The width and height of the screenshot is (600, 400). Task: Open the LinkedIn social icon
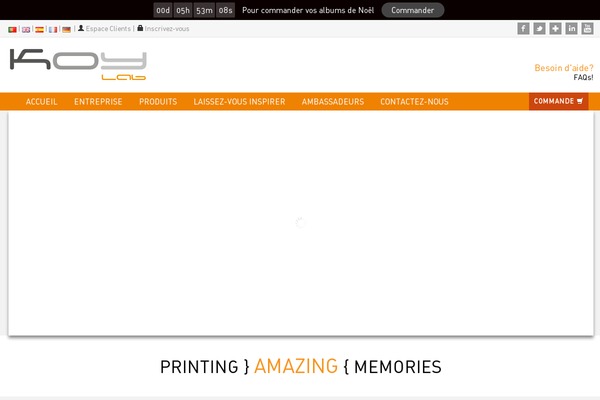pyautogui.click(x=571, y=28)
